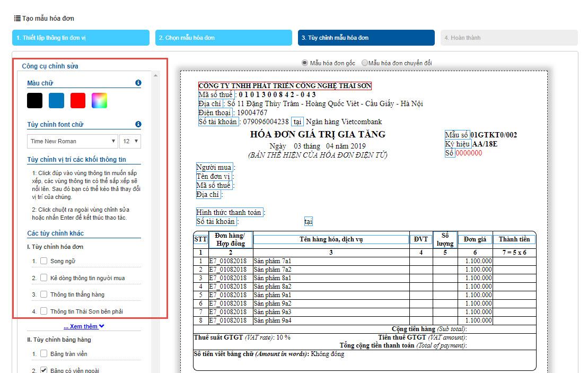The image size is (588, 373).
Task: Click the Tên hàng hóa, dịch vụ column header
Action: pyautogui.click(x=331, y=239)
